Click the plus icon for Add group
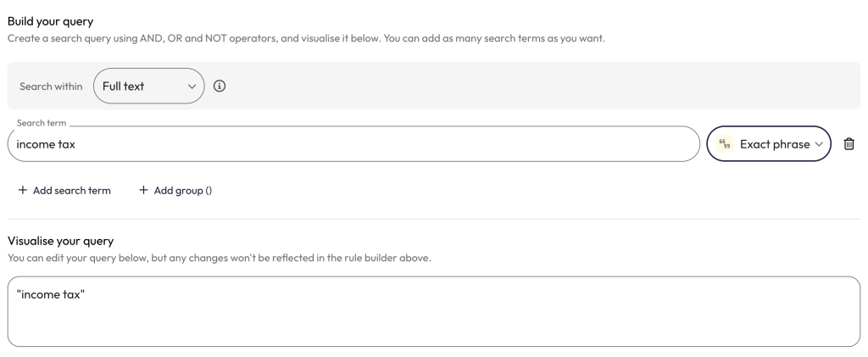Image resolution: width=868 pixels, height=357 pixels. tap(143, 190)
